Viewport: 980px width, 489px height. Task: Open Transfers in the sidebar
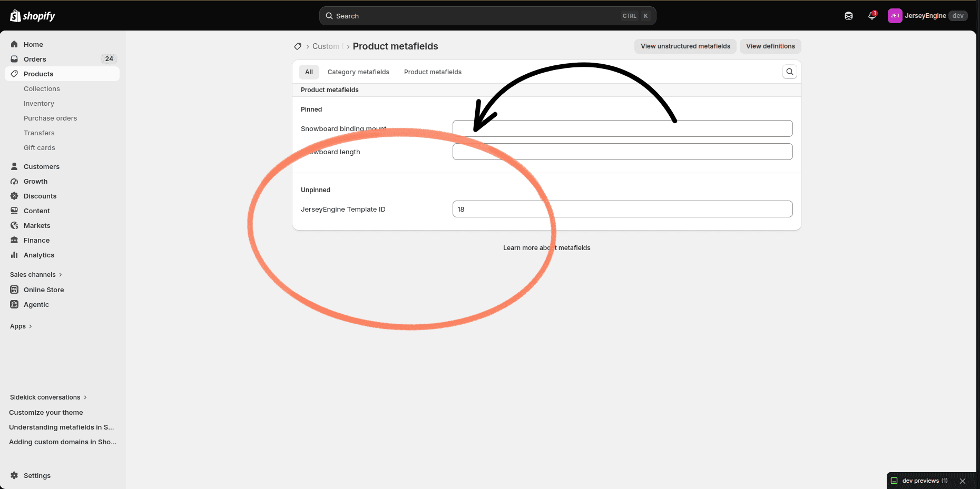click(x=39, y=133)
